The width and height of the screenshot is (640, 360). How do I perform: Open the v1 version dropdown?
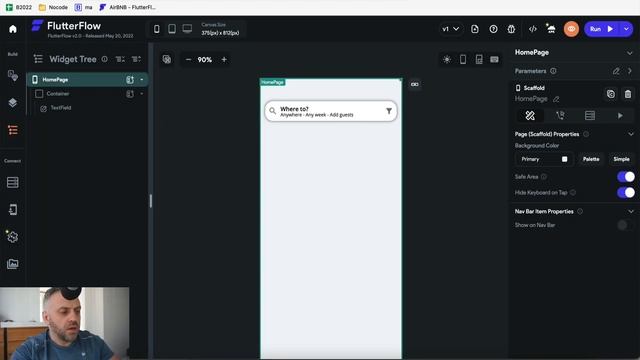pyautogui.click(x=451, y=29)
